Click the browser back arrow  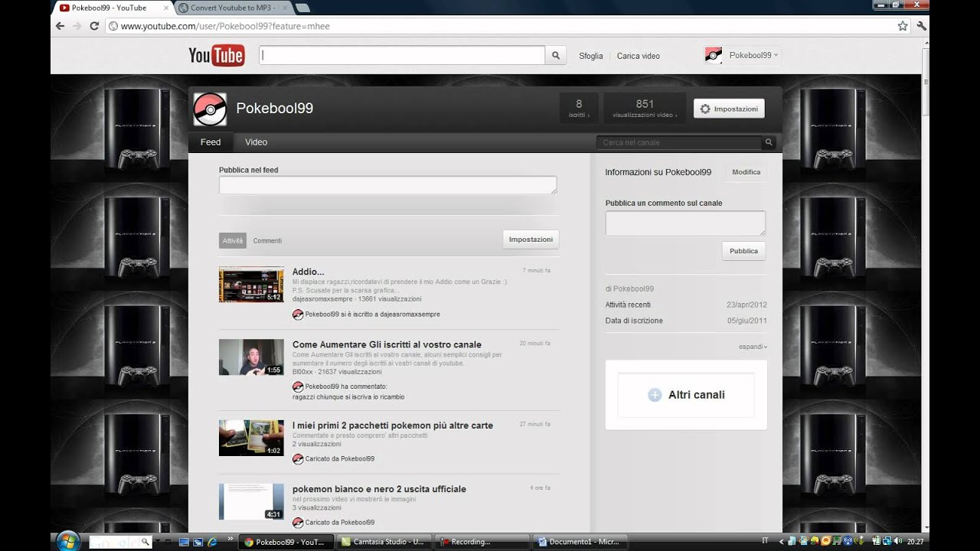(60, 25)
